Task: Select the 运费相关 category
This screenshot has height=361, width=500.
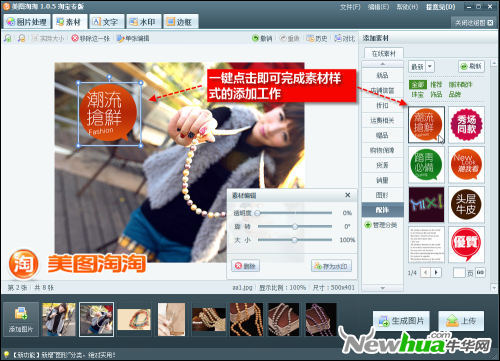Action: coord(382,120)
